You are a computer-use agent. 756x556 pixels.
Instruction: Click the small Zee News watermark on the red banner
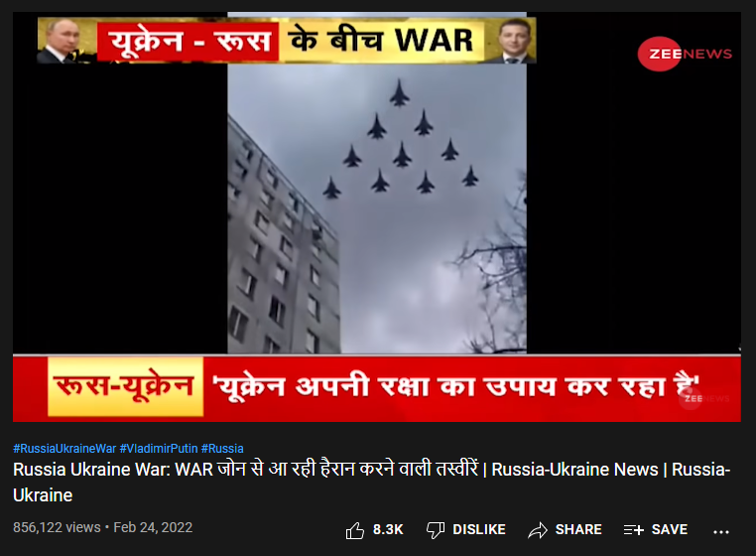point(704,398)
